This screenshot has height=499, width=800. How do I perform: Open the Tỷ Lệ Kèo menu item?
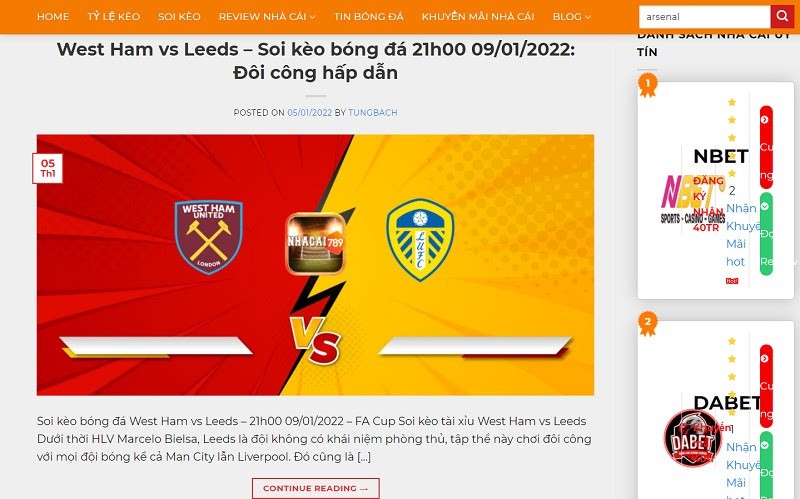[113, 17]
